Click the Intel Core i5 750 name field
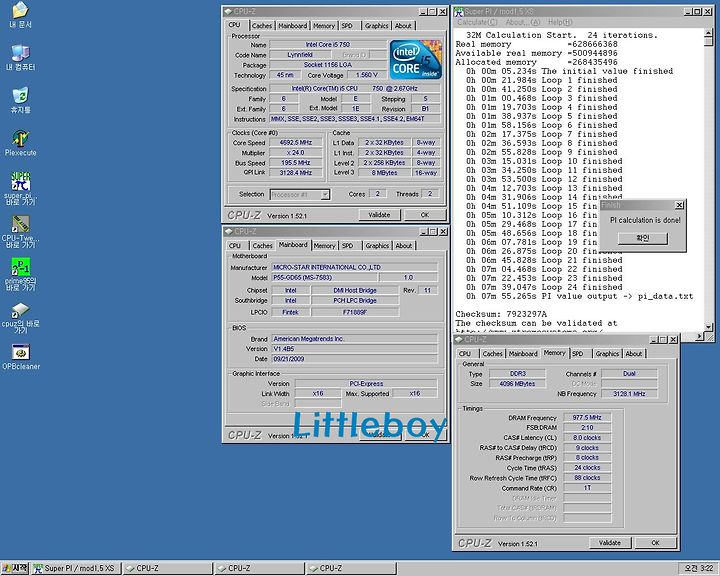Image resolution: width=720 pixels, height=576 pixels. coord(328,45)
